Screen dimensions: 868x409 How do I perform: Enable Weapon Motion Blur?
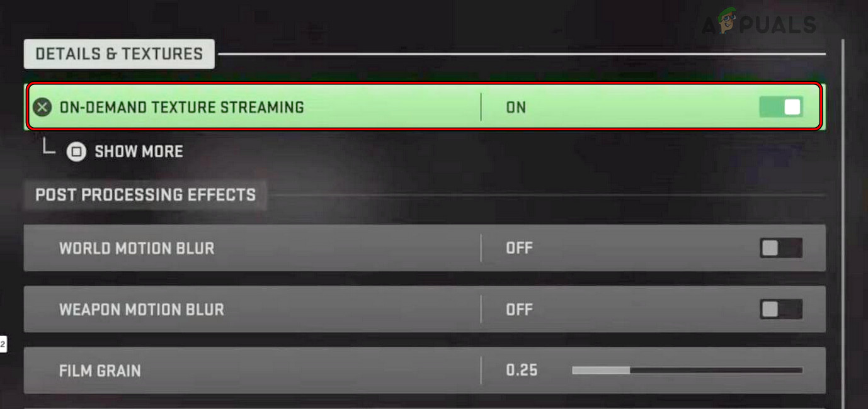(780, 309)
